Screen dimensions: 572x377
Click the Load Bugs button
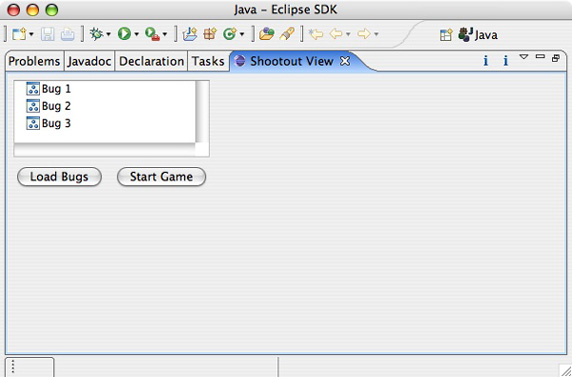tap(59, 177)
